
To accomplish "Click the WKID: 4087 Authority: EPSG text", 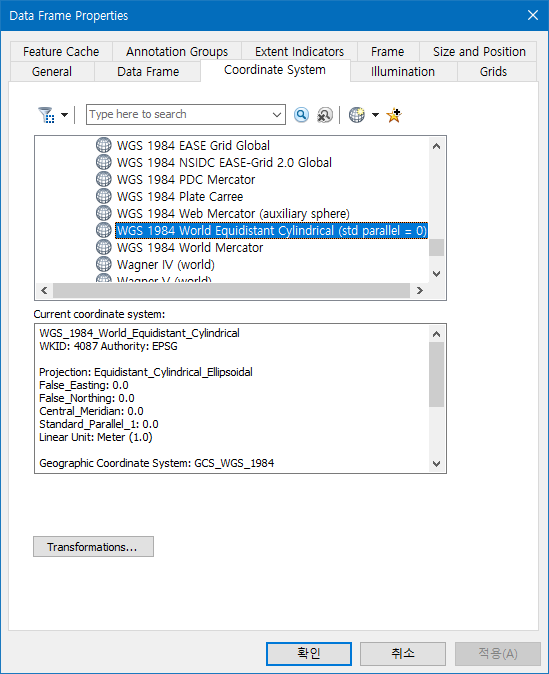I will tap(108, 346).
